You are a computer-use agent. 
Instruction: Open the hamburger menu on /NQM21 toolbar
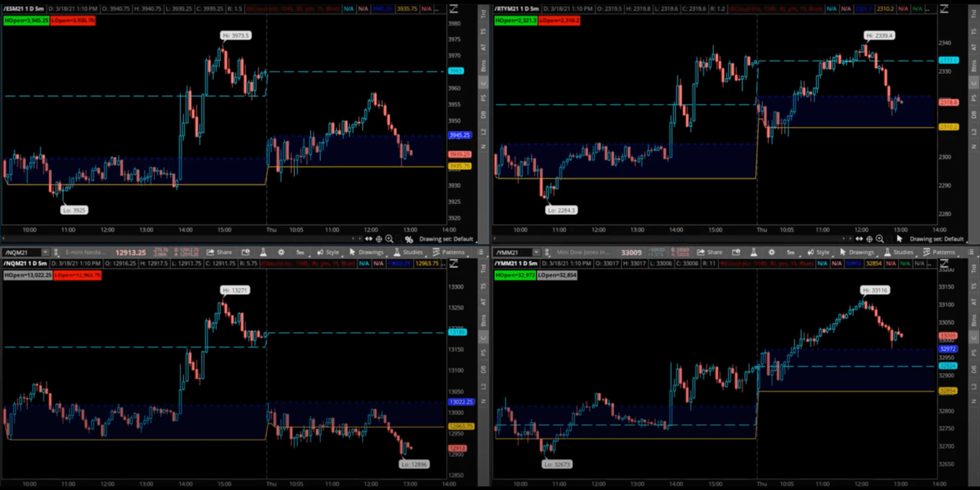(480, 252)
